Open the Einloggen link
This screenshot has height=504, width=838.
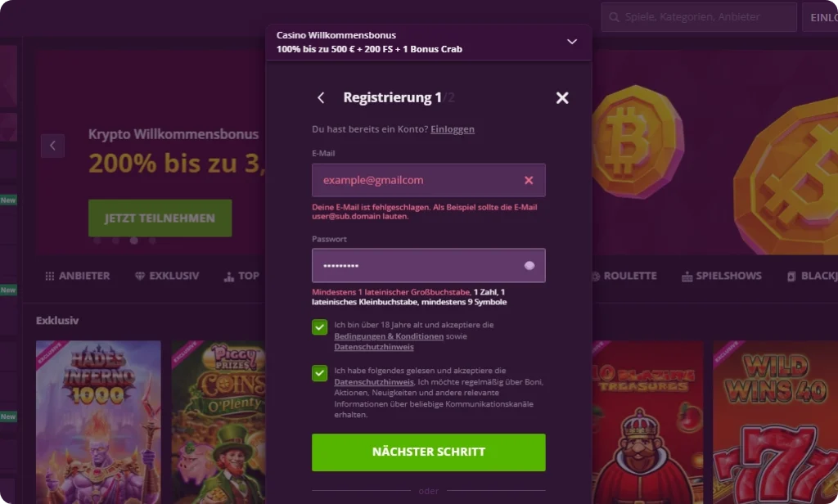pyautogui.click(x=453, y=129)
